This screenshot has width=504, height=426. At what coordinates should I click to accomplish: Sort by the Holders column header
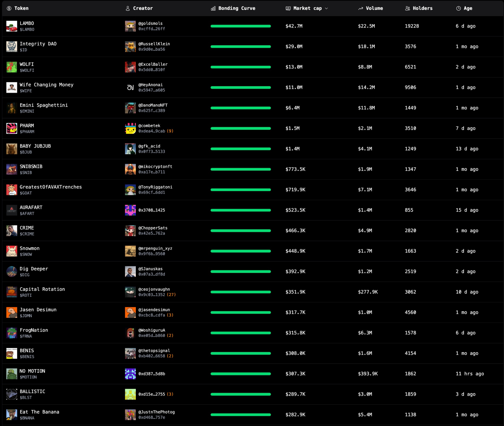422,8
